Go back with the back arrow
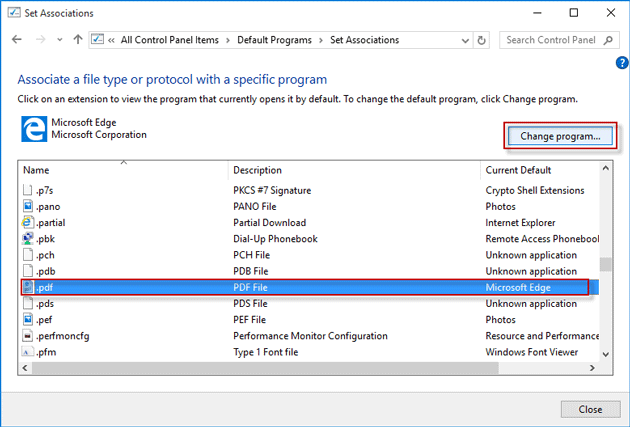This screenshot has height=427, width=630. point(16,39)
